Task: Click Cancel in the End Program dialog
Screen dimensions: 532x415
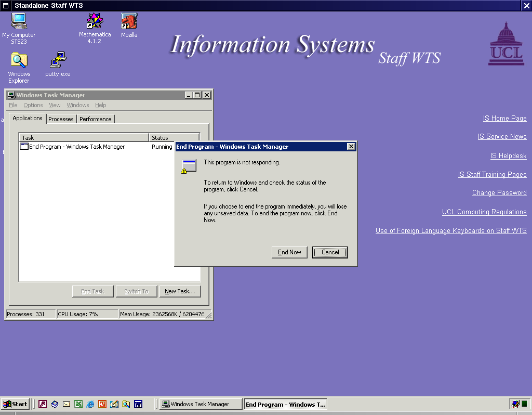Action: tap(330, 252)
